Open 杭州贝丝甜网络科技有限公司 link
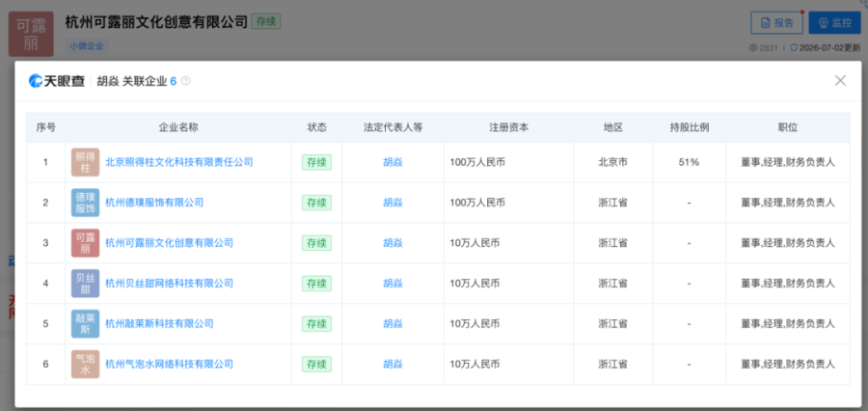 tap(170, 284)
